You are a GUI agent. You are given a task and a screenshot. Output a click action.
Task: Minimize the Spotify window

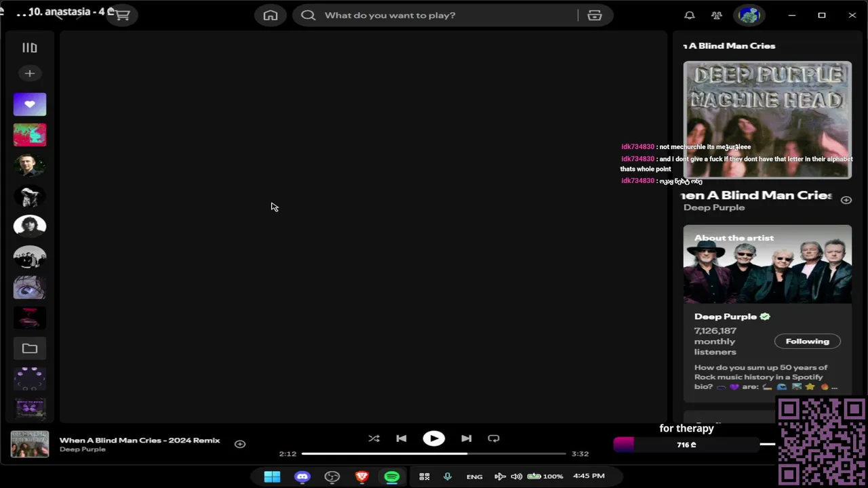(x=791, y=15)
